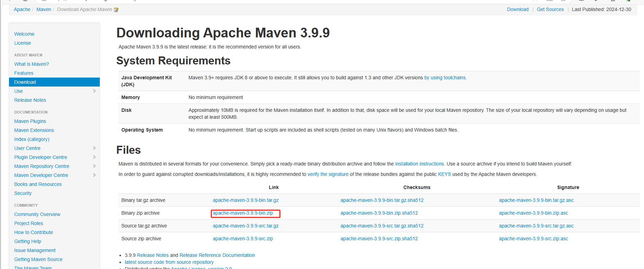Expand the Maven Repository Centre arrow

[94, 166]
